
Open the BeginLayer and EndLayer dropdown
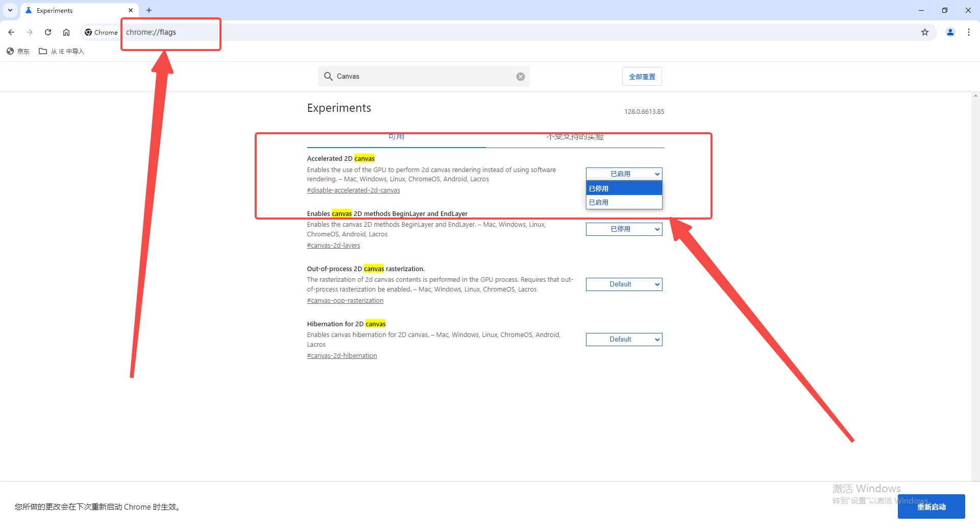pyautogui.click(x=624, y=229)
